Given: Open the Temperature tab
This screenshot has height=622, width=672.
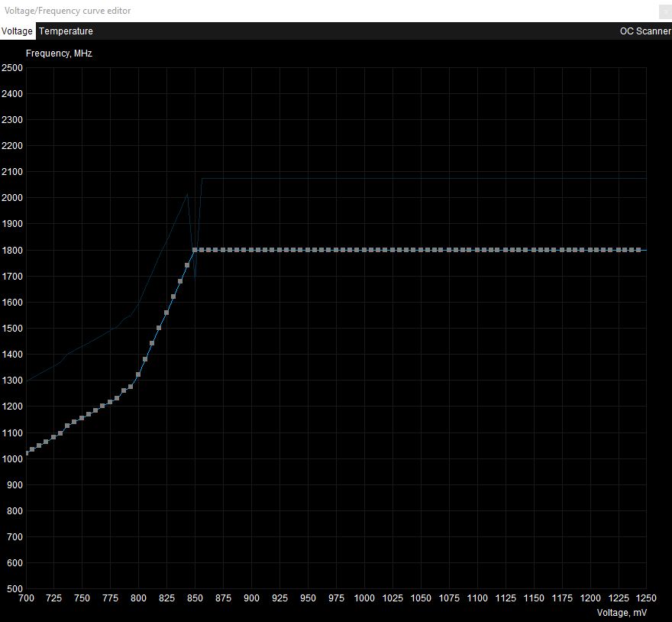Looking at the screenshot, I should pyautogui.click(x=66, y=31).
